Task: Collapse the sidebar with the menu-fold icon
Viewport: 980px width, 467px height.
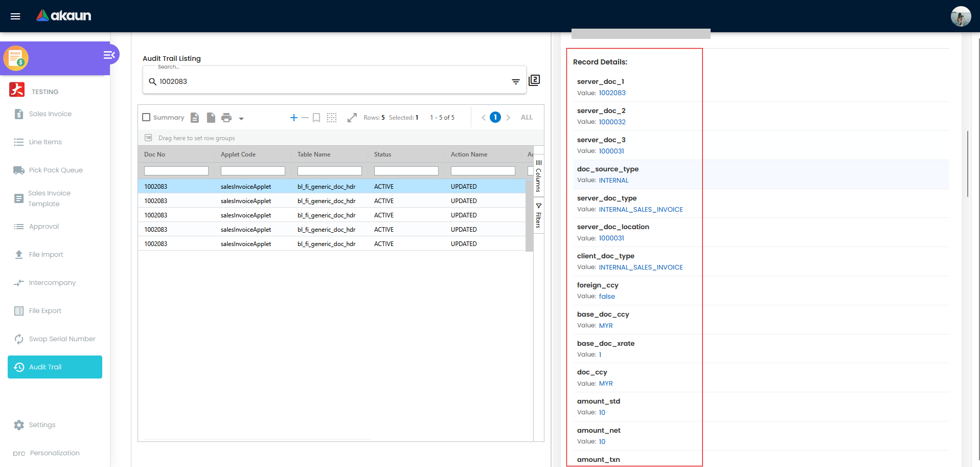Action: [x=109, y=55]
